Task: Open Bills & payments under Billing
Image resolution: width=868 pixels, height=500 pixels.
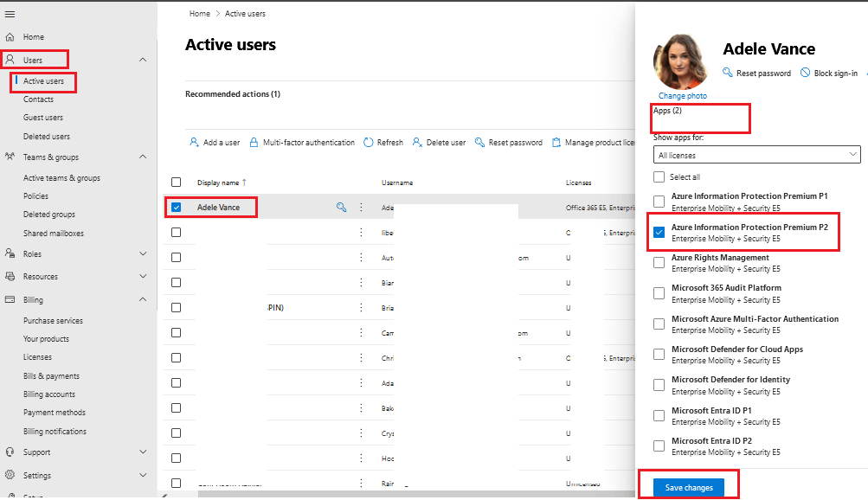Action: 51,376
